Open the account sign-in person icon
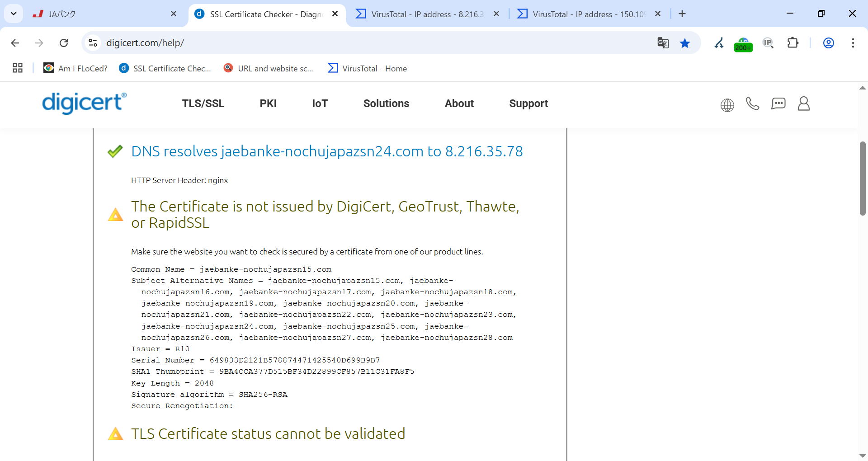Image resolution: width=868 pixels, height=461 pixels. (x=803, y=104)
